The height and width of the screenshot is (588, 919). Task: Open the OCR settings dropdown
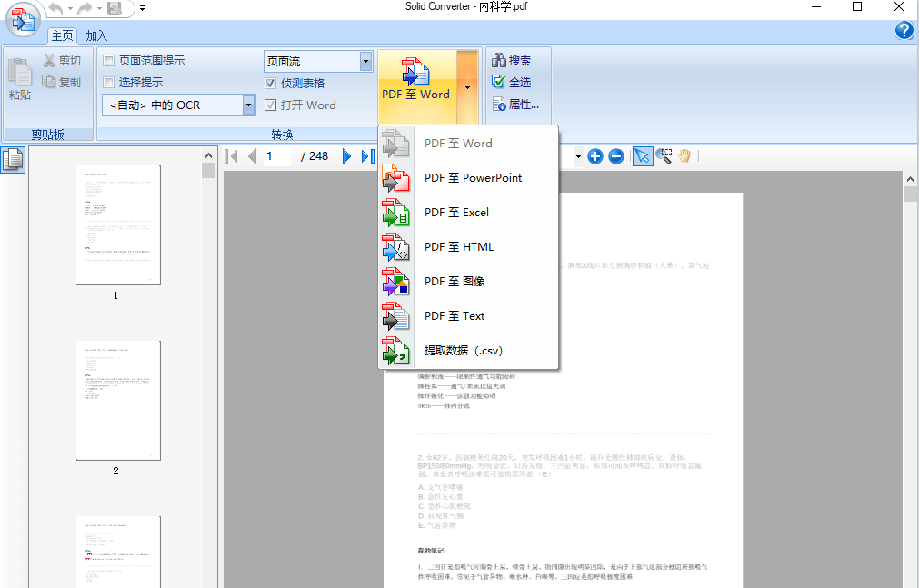pos(247,105)
